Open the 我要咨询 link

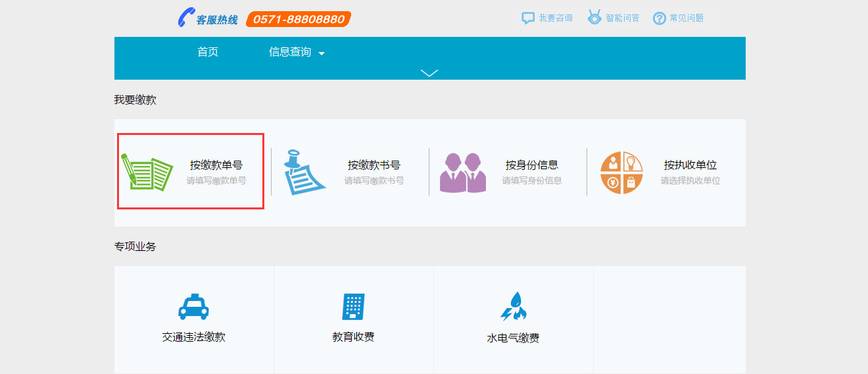[556, 18]
